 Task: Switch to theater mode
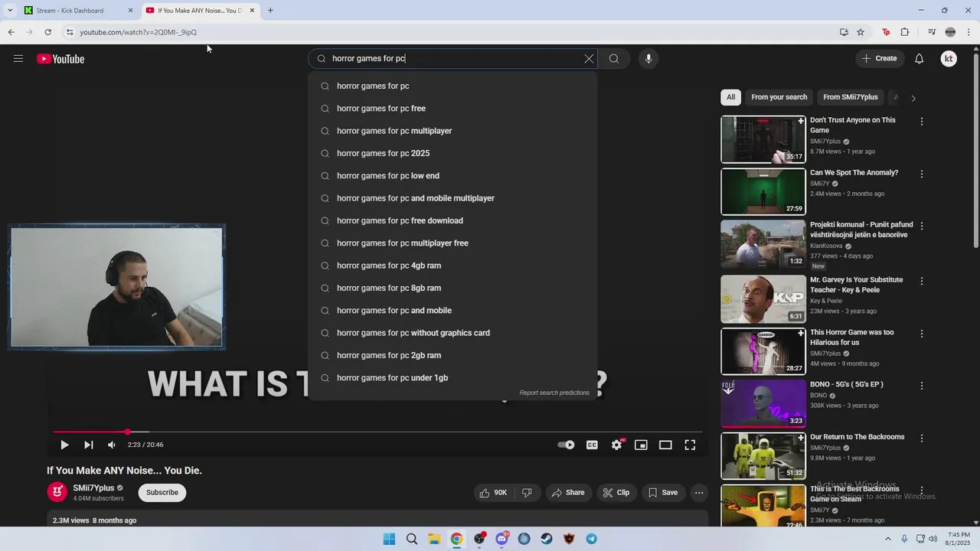click(x=665, y=445)
